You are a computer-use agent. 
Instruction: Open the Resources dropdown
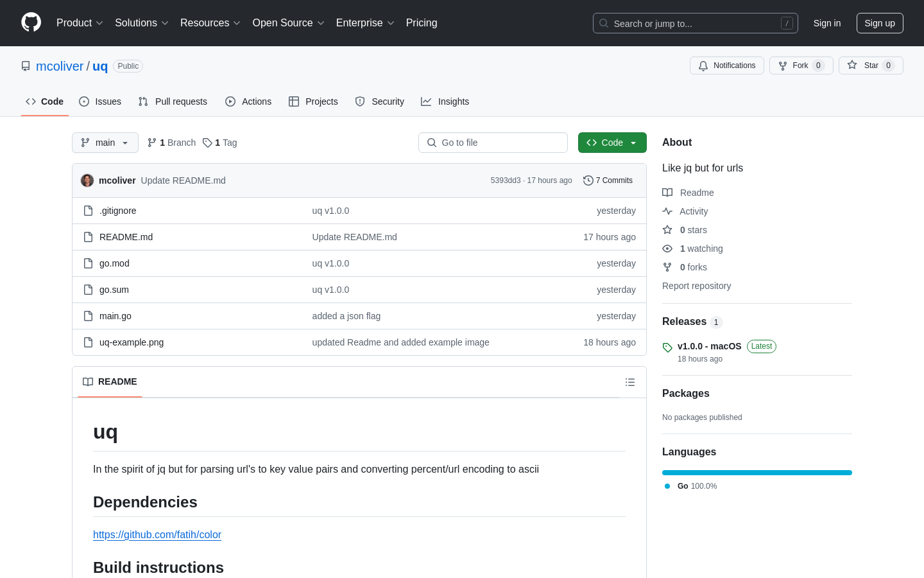pos(210,22)
